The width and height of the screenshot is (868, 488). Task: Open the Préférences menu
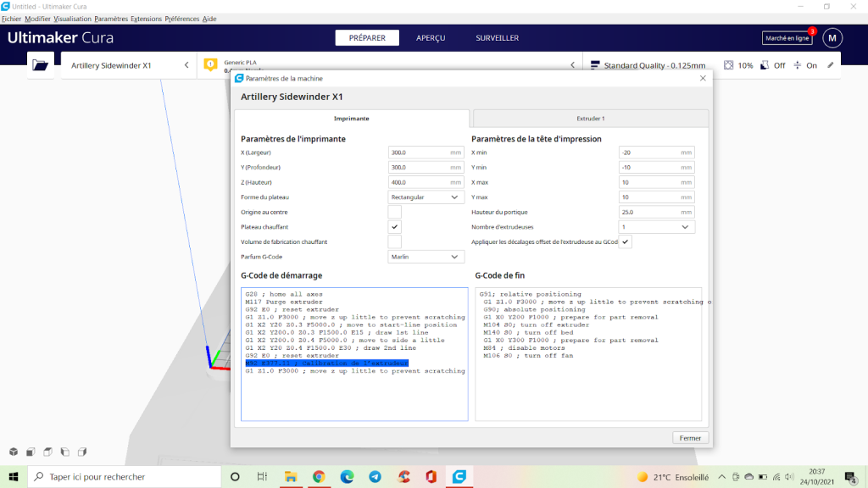pos(181,19)
